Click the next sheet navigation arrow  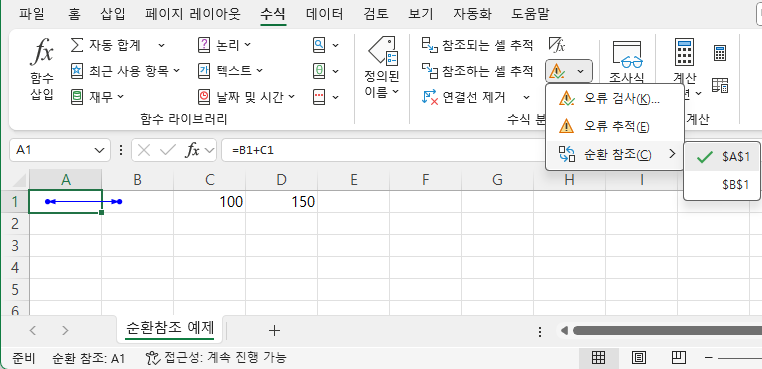coord(65,331)
